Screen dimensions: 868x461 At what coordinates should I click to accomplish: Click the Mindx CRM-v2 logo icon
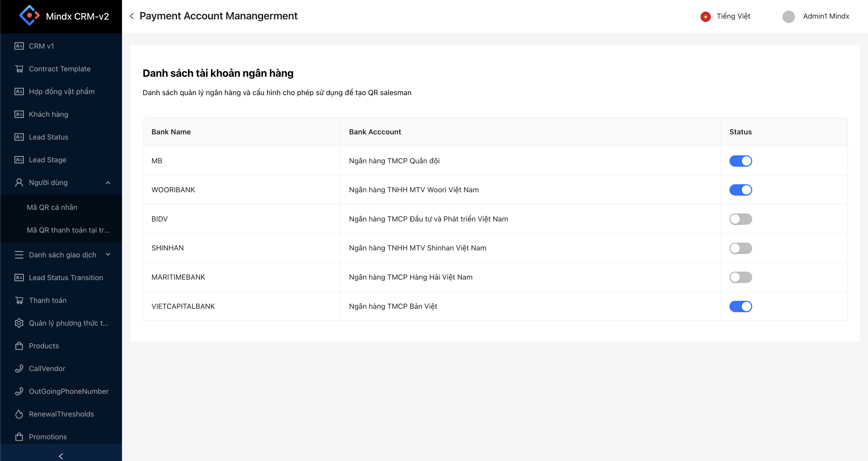[x=29, y=16]
